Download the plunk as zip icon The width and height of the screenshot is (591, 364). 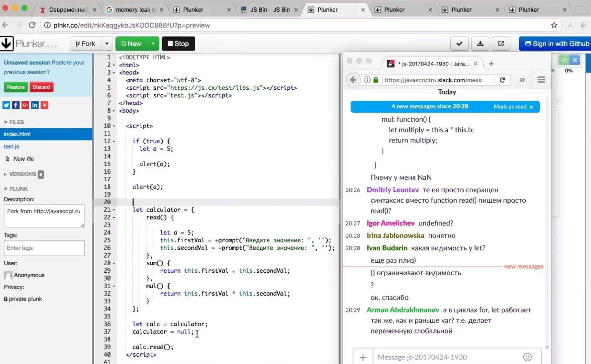click(x=480, y=44)
